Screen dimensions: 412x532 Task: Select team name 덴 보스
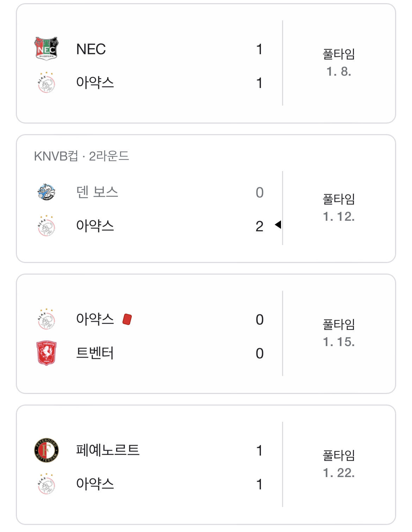point(97,192)
